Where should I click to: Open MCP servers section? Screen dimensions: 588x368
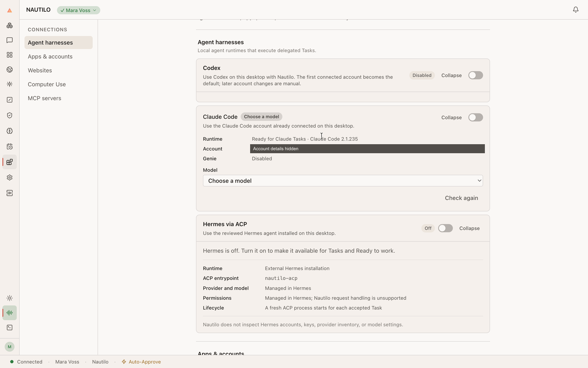[58, 98]
